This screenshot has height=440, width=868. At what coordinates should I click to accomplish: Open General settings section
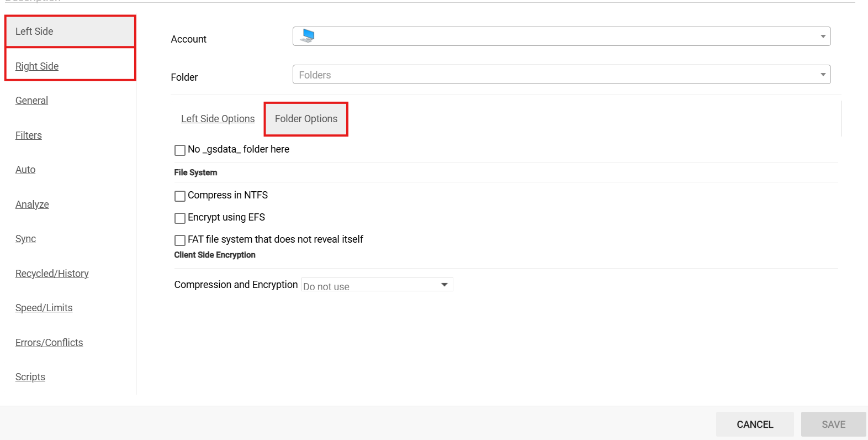click(31, 101)
